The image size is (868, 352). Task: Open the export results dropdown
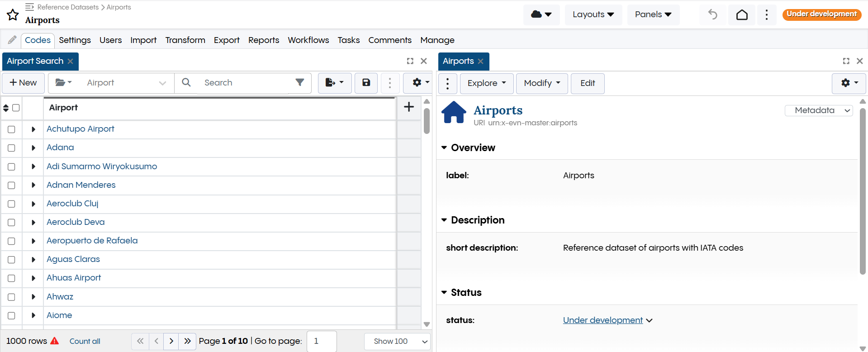click(335, 83)
